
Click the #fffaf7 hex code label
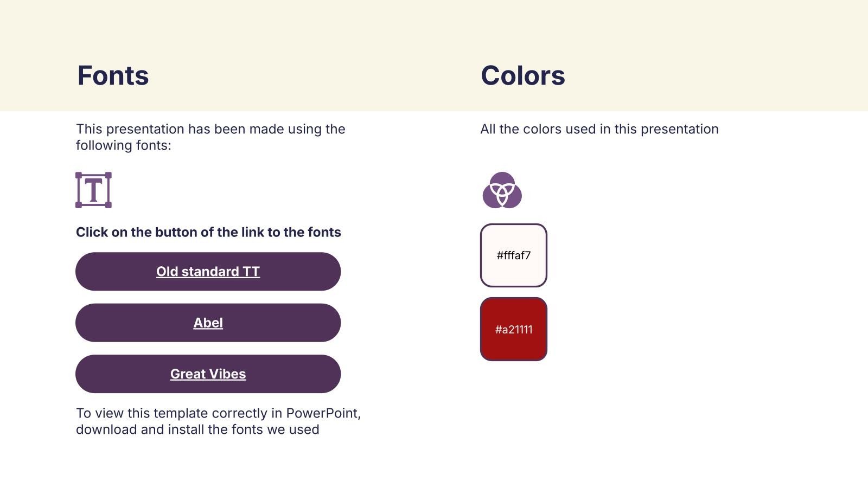tap(513, 255)
